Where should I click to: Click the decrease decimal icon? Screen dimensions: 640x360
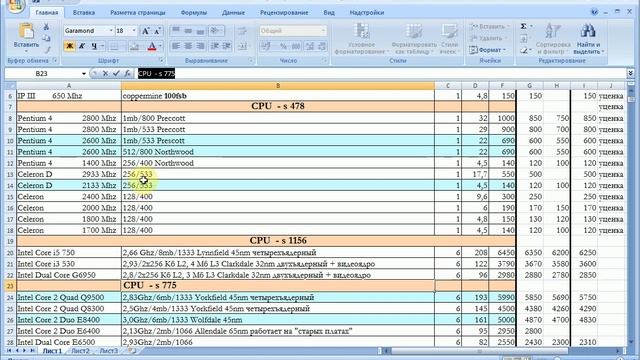322,47
